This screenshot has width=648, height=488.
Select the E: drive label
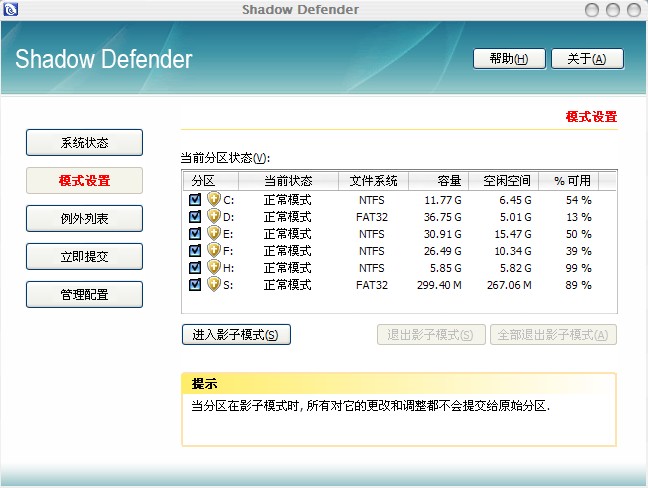(228, 234)
